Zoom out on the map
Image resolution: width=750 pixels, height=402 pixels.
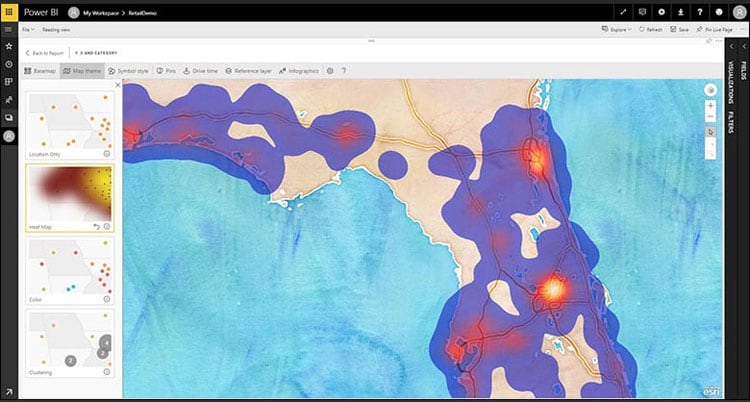711,116
